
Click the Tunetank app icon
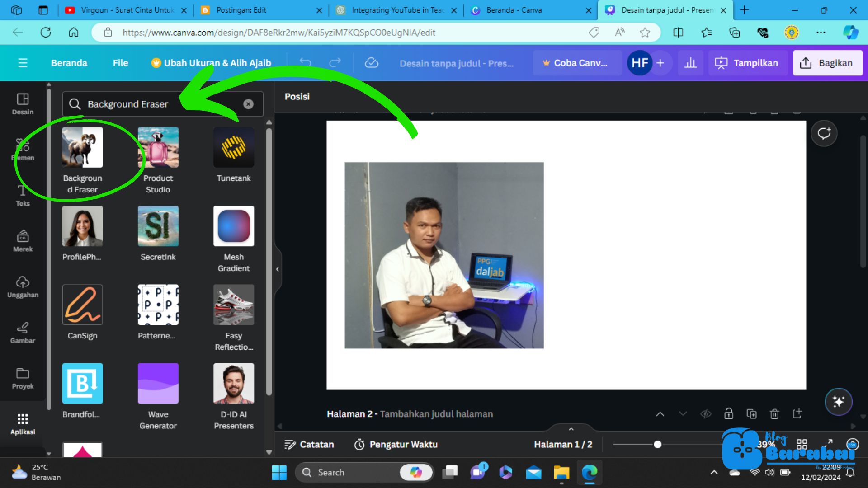[x=233, y=147]
